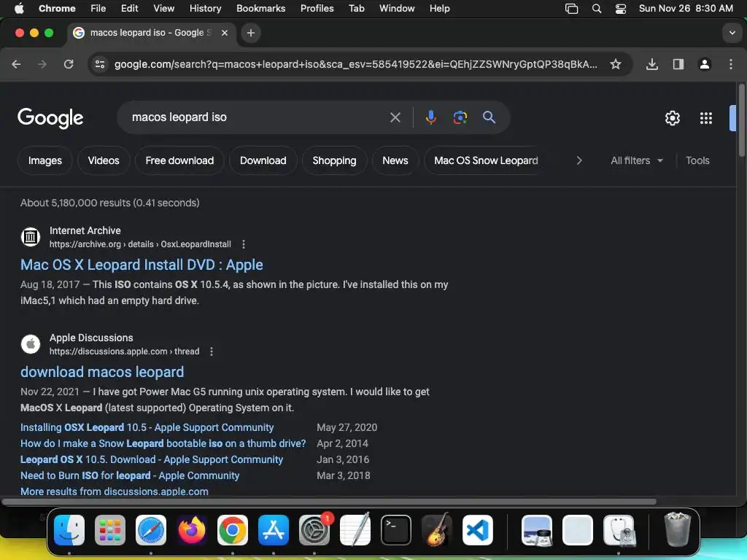
Task: Open tab search dropdown arrow
Action: point(732,33)
